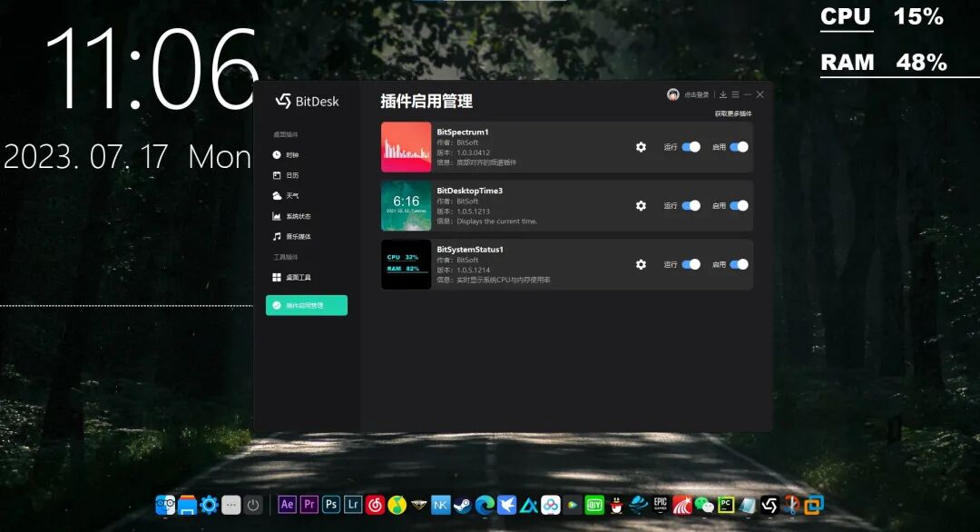Click the 插件启用管理 page heading
Image resolution: width=980 pixels, height=532 pixels.
[426, 102]
